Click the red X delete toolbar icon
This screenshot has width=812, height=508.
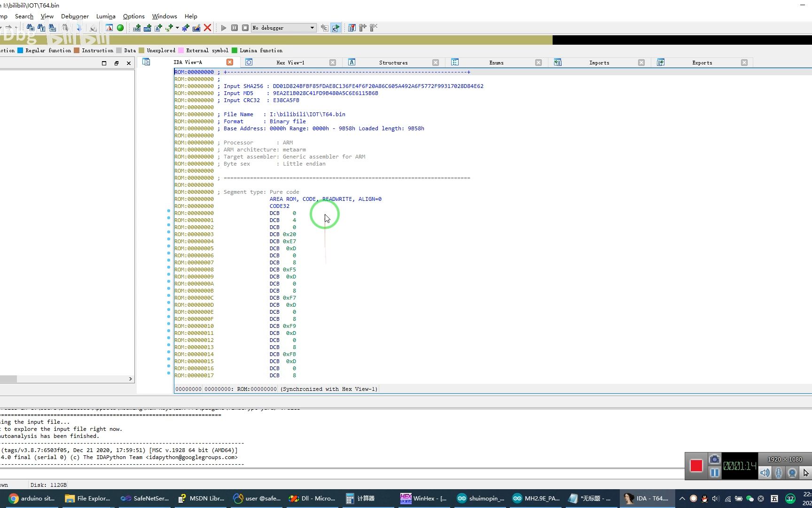pos(207,28)
